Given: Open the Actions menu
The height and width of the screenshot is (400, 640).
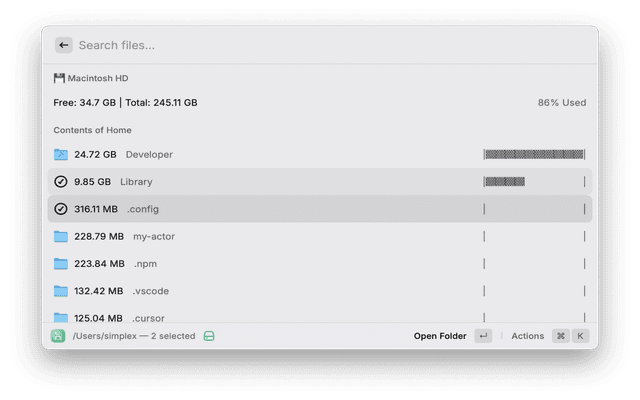Looking at the screenshot, I should point(527,336).
